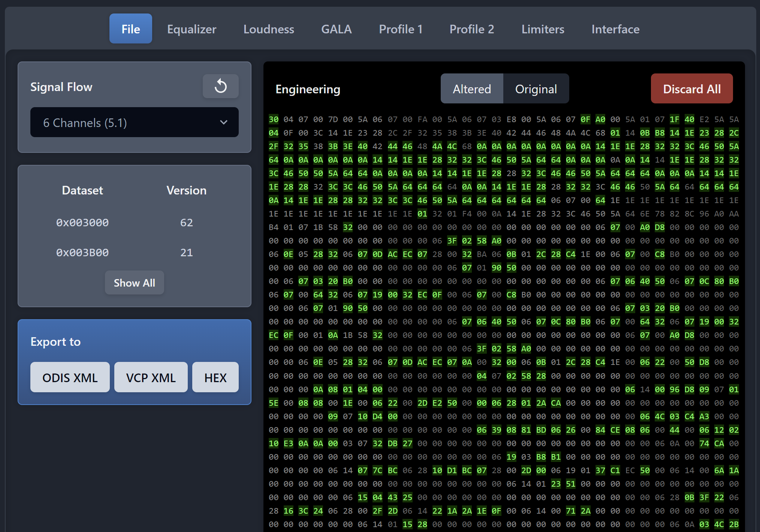
Task: Open the Limiters tab
Action: click(x=543, y=29)
